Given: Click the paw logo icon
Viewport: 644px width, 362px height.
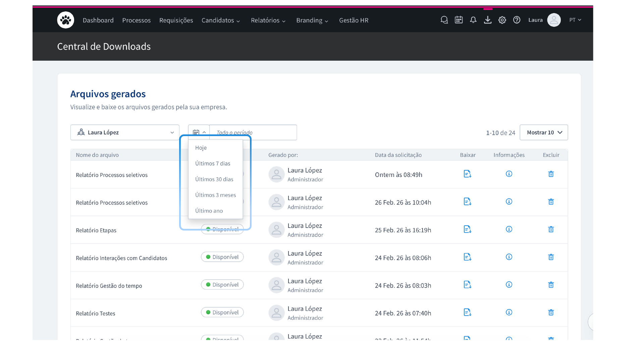Looking at the screenshot, I should click(65, 20).
